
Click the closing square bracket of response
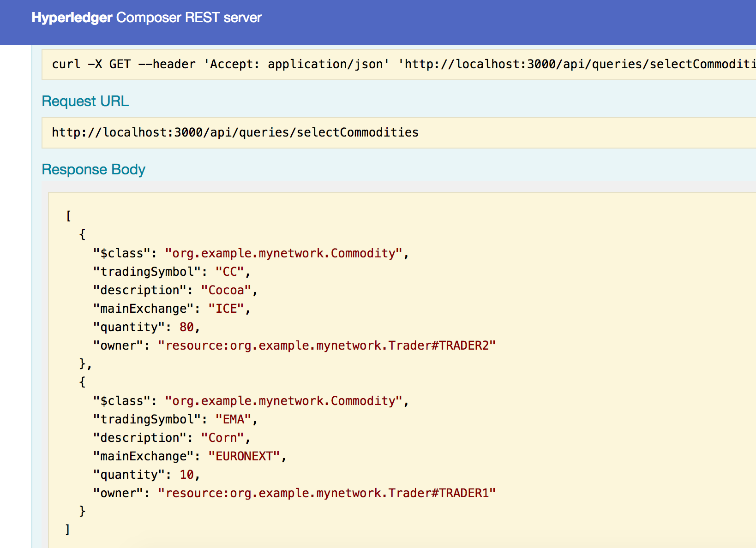(68, 530)
